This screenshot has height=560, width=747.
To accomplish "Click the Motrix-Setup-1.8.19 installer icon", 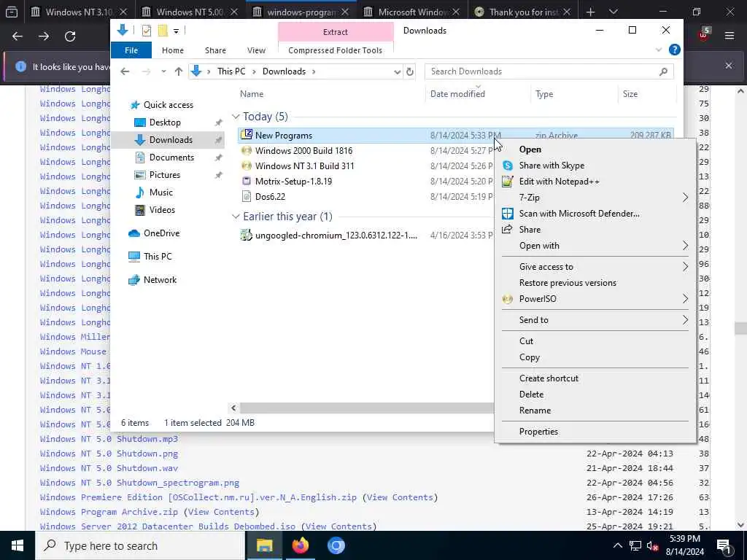I will tap(247, 181).
